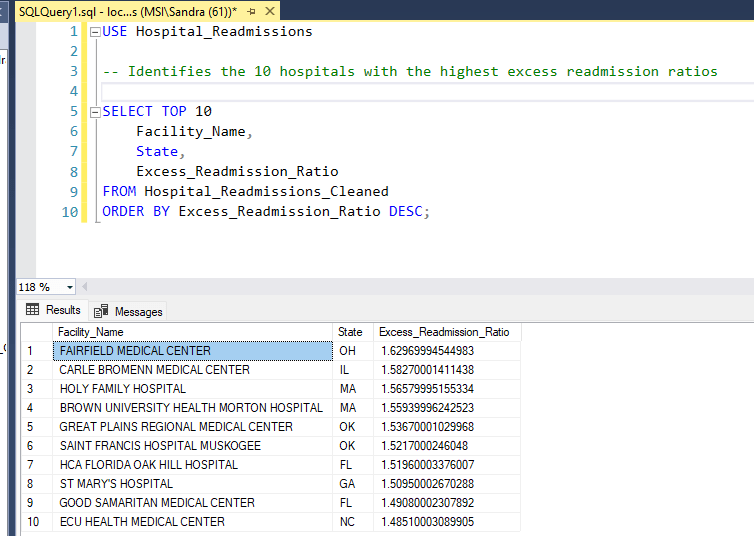Screen dimensions: 754x536
Task: Click the horizontal scrollbar left arrow
Action: 85,287
